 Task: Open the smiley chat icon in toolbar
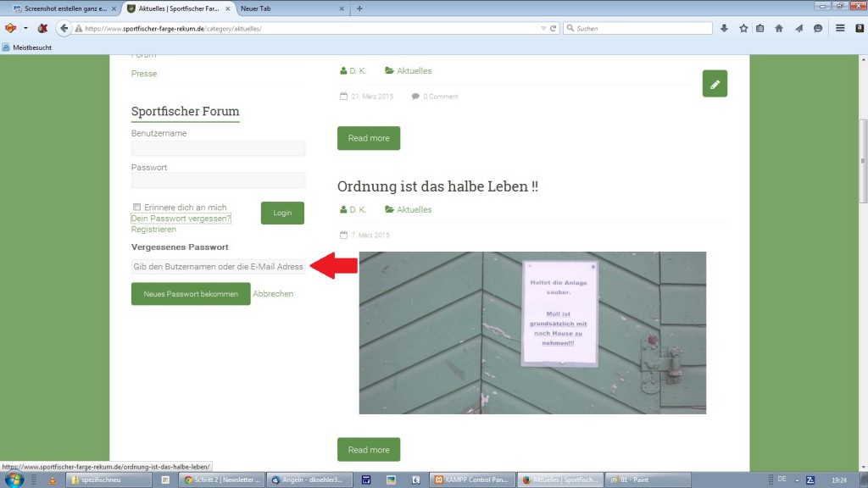818,28
